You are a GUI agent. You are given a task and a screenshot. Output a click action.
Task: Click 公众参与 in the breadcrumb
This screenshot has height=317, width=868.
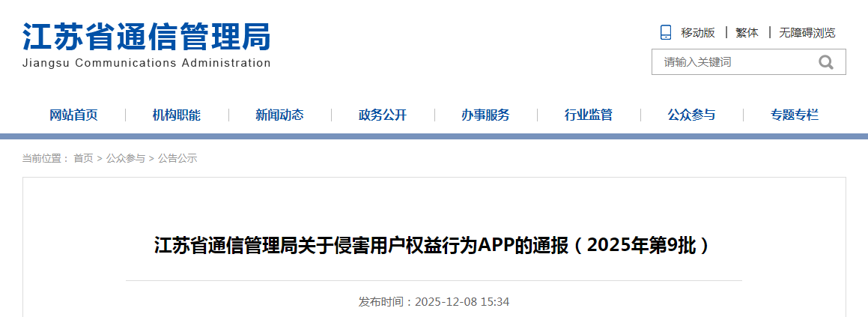point(125,158)
